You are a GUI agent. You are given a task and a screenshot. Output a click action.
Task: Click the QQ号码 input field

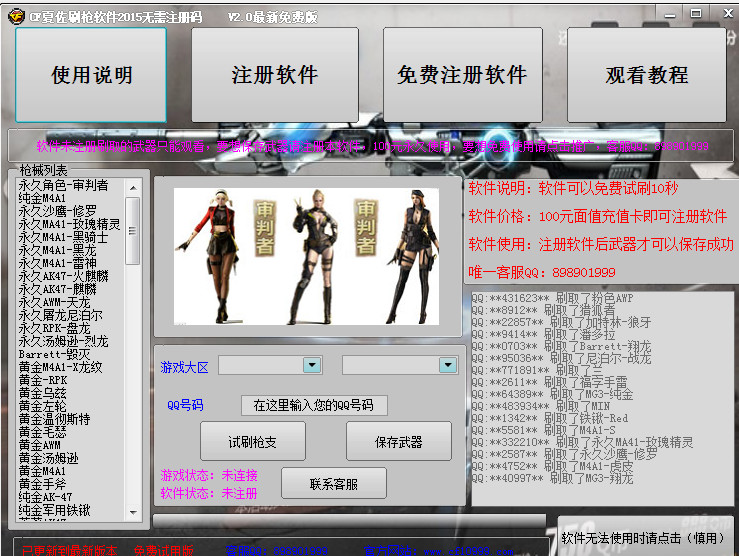[314, 405]
